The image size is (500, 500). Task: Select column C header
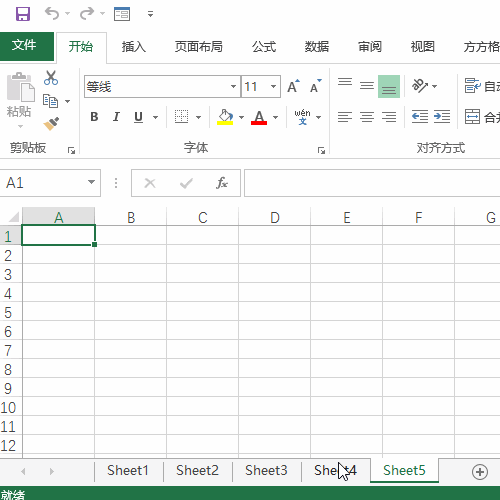coord(203,217)
